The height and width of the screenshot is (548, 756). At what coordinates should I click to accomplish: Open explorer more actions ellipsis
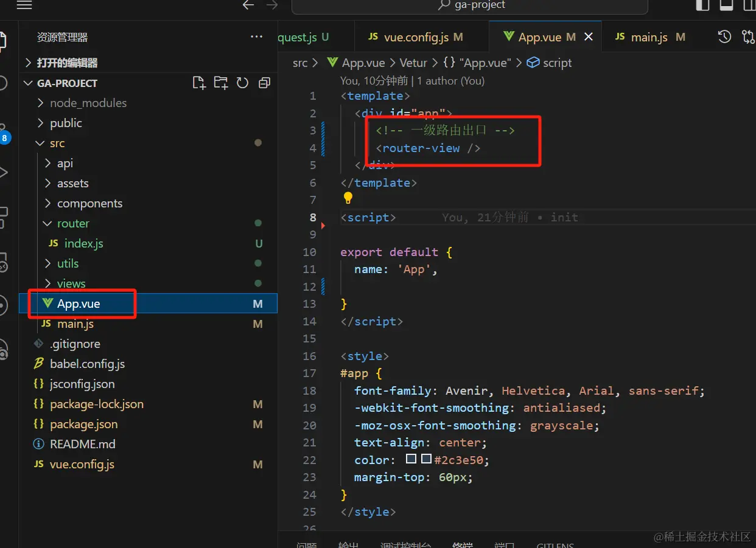coord(257,37)
